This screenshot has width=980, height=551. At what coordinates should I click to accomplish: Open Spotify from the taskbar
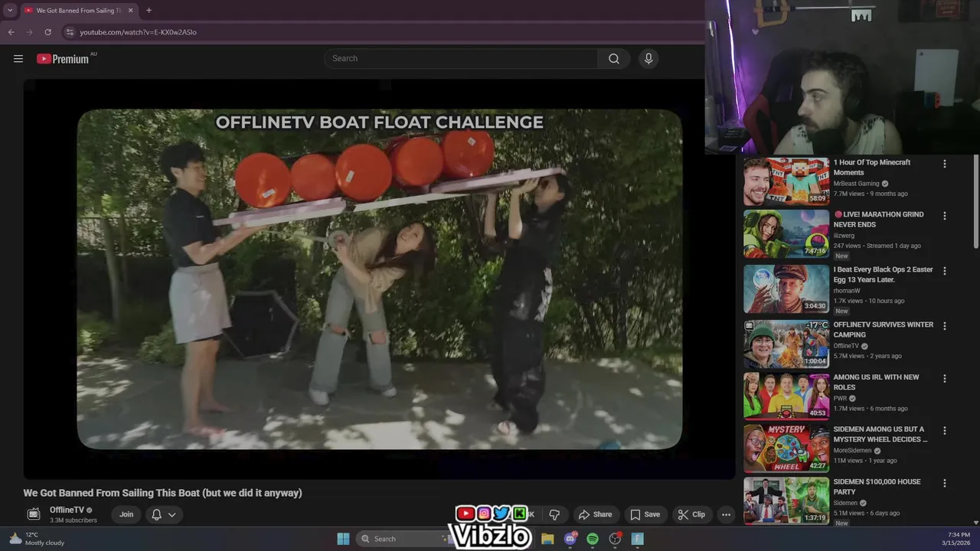click(593, 539)
